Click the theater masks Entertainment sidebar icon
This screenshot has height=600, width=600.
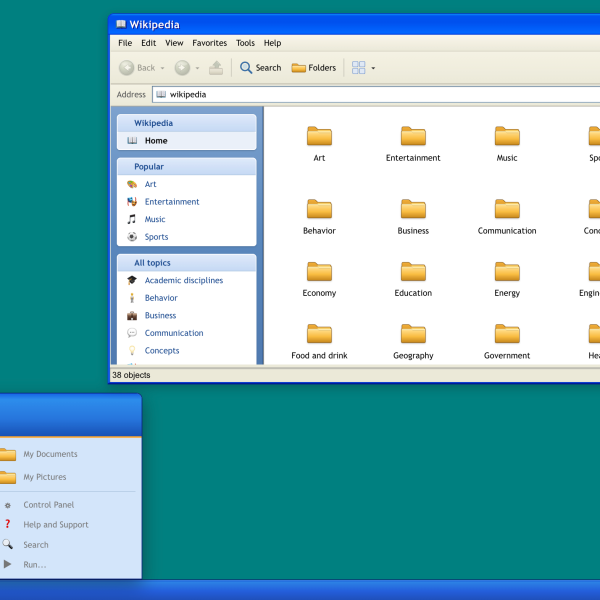(132, 202)
